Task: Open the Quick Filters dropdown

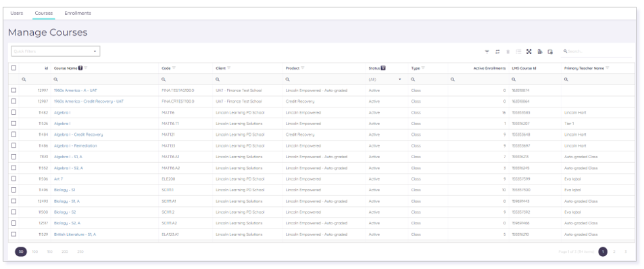Action: coord(56,51)
